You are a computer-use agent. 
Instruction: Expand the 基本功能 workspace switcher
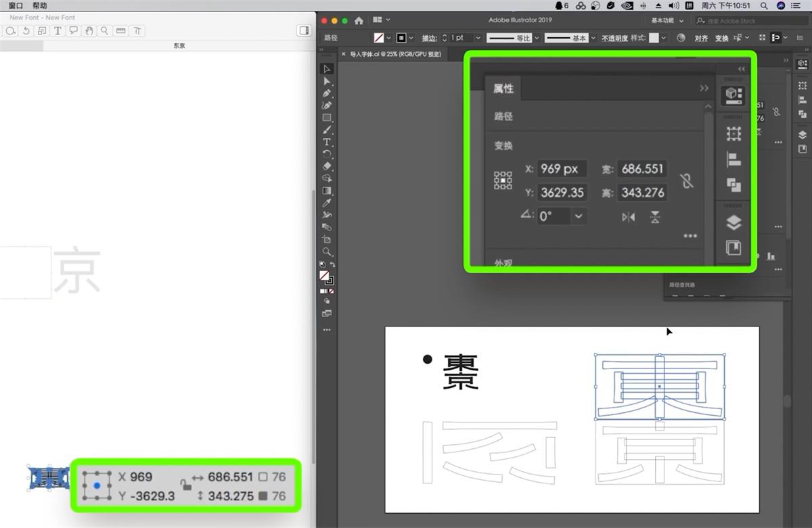(667, 20)
